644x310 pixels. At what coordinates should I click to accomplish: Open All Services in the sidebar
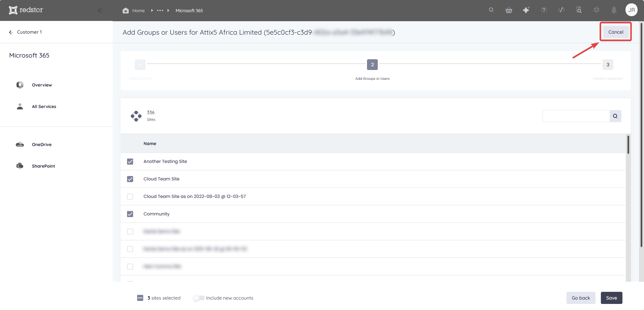(x=44, y=107)
